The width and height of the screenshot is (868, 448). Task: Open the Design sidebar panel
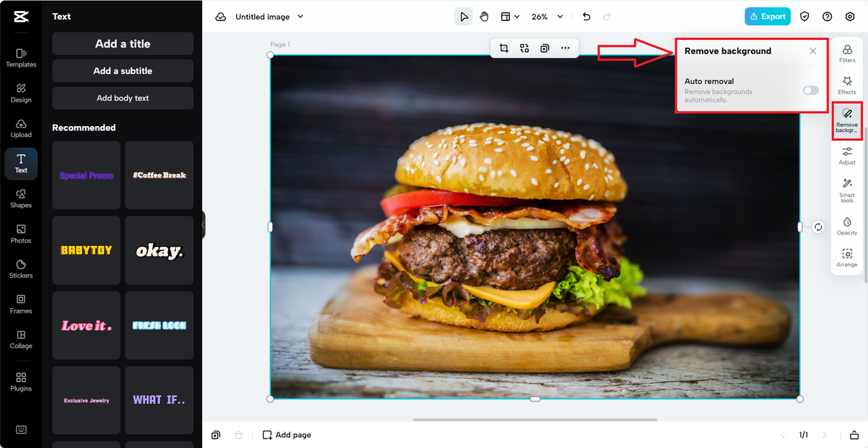tap(21, 93)
